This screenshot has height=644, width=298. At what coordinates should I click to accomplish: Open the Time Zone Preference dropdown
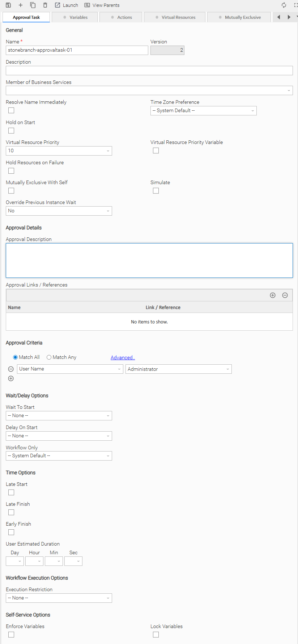(203, 111)
